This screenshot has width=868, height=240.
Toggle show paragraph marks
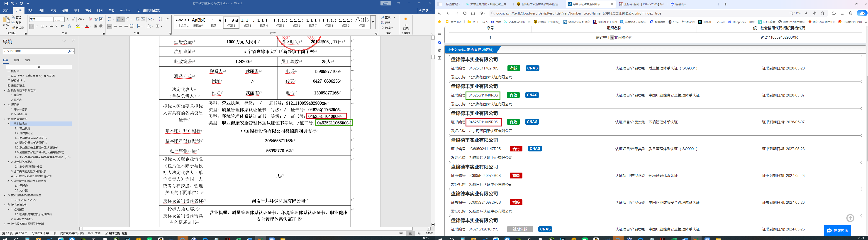[168, 19]
